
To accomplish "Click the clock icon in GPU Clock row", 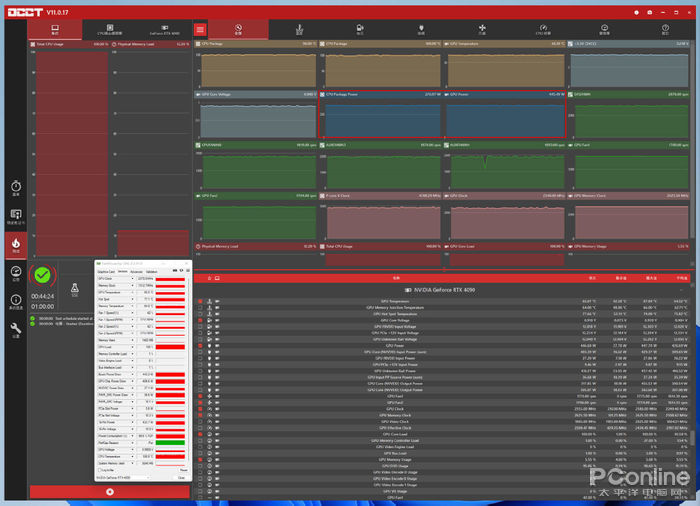I will (209, 409).
